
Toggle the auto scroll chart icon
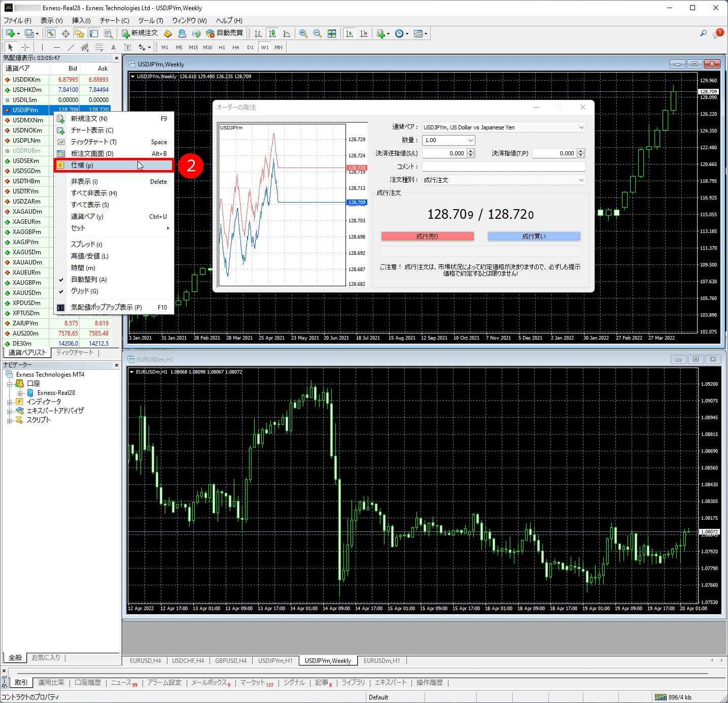(350, 34)
